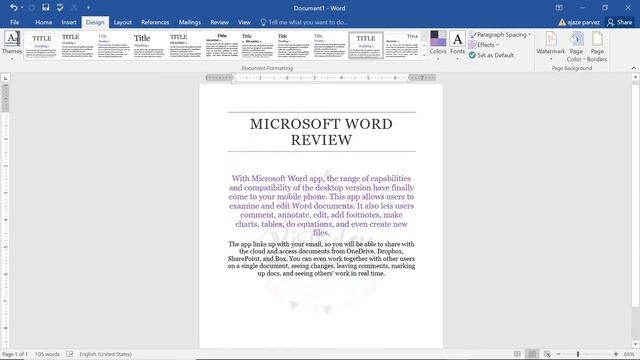Click the Redo icon in quick access toolbar

(x=32, y=7)
